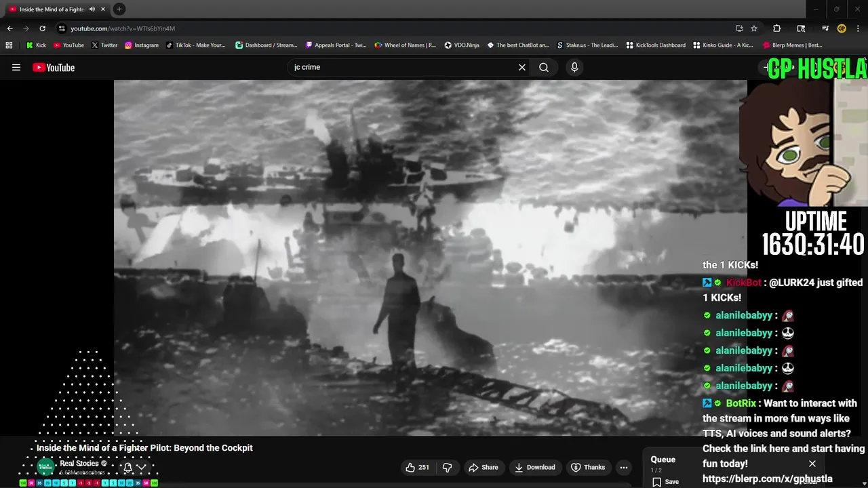Start voice search with the microphone
The width and height of the screenshot is (868, 488).
[574, 67]
